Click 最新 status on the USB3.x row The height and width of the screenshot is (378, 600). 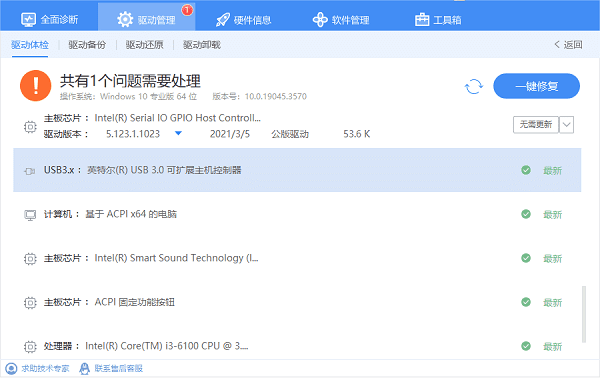coord(553,171)
